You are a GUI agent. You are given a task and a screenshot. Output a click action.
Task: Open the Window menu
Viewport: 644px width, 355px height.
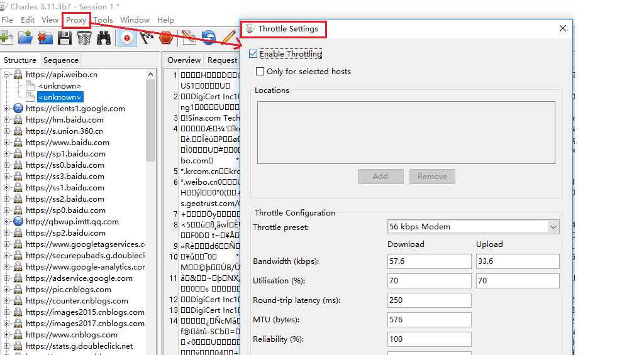tap(135, 19)
